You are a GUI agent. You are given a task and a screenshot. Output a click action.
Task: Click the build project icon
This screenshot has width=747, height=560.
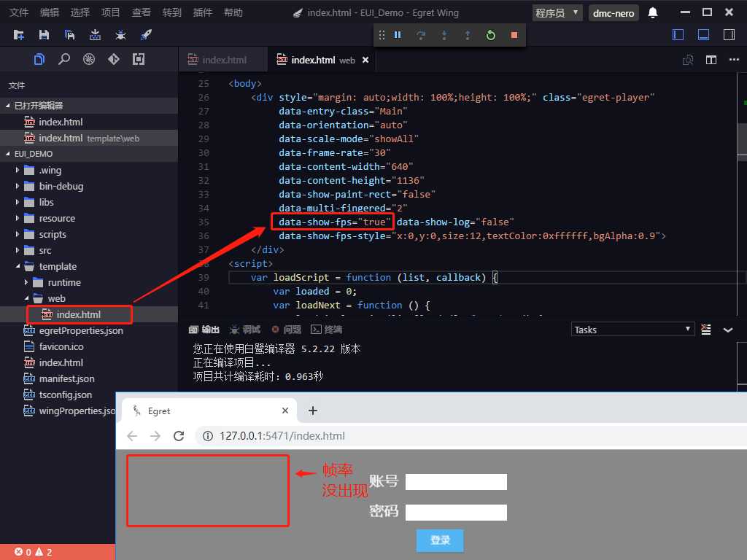click(x=95, y=35)
